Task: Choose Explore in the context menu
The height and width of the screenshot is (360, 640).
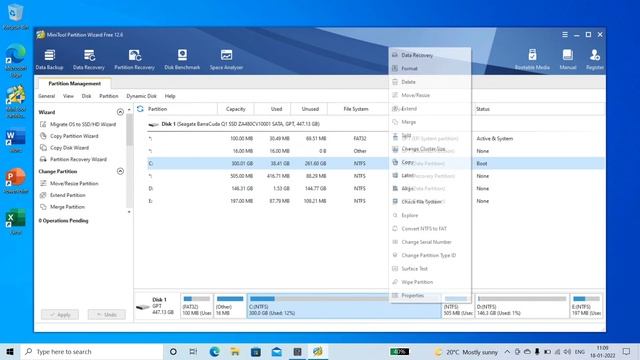Action: click(x=430, y=216)
